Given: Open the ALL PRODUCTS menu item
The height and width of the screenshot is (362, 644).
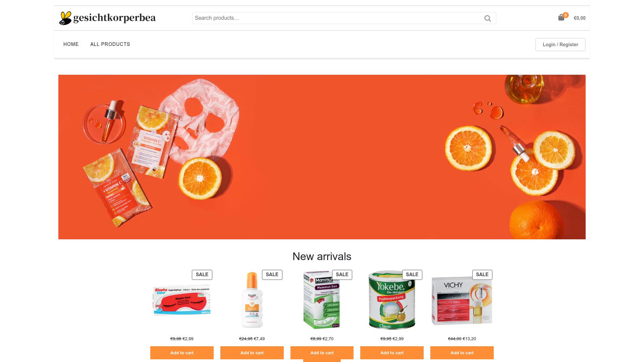Looking at the screenshot, I should 110,44.
